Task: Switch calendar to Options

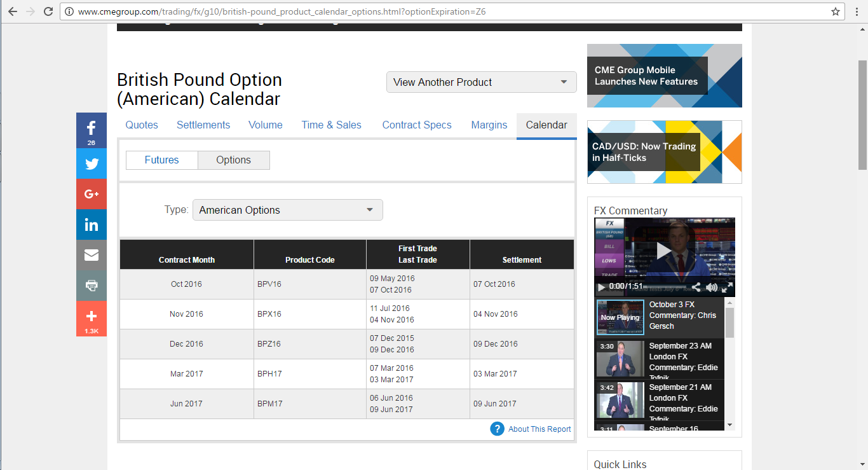Action: (234, 160)
